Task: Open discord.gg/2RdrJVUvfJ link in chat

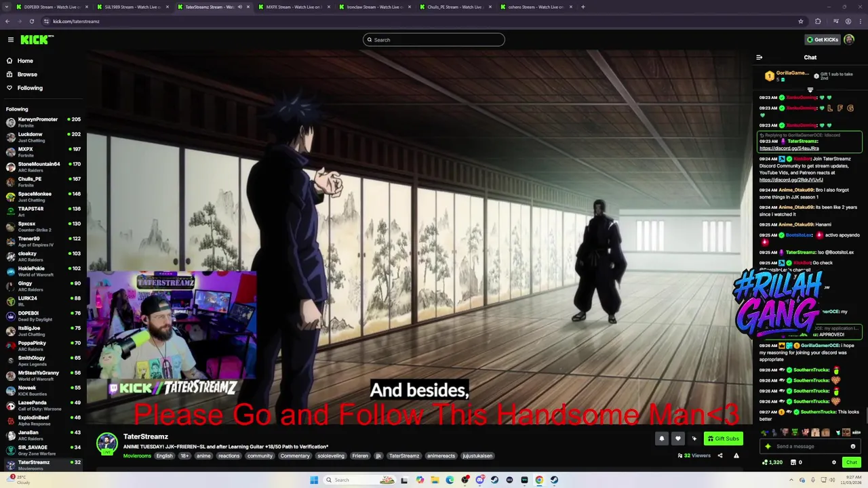Action: (791, 180)
